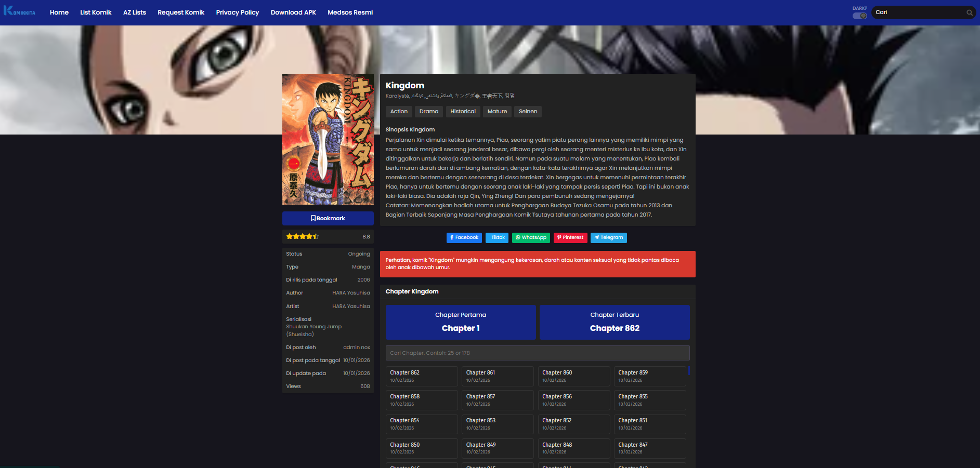
Task: Open Chapter 857 in the list
Action: pyautogui.click(x=498, y=400)
